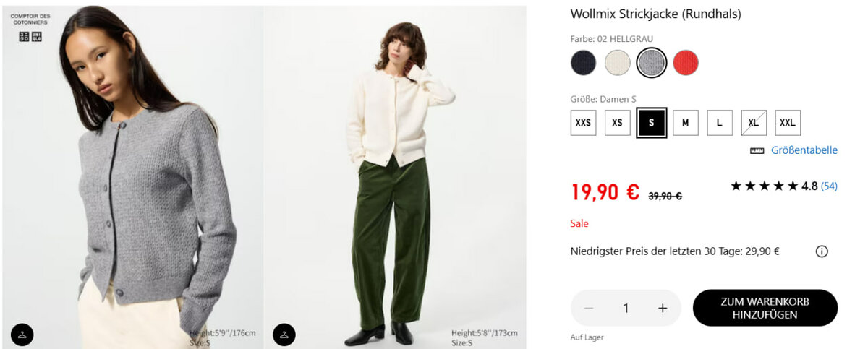
Task: Select size XS
Action: (617, 123)
